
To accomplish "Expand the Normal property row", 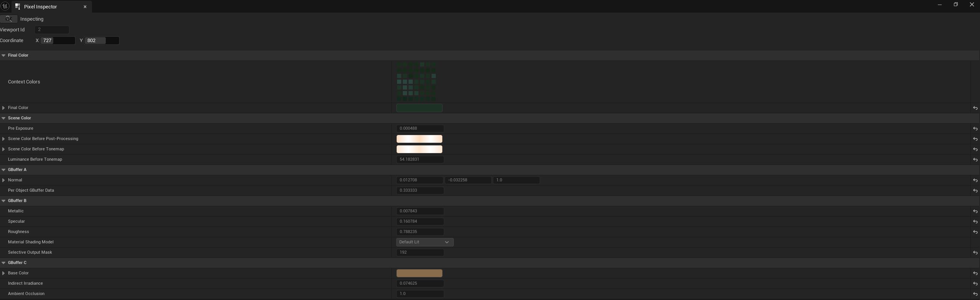I will [x=3, y=180].
